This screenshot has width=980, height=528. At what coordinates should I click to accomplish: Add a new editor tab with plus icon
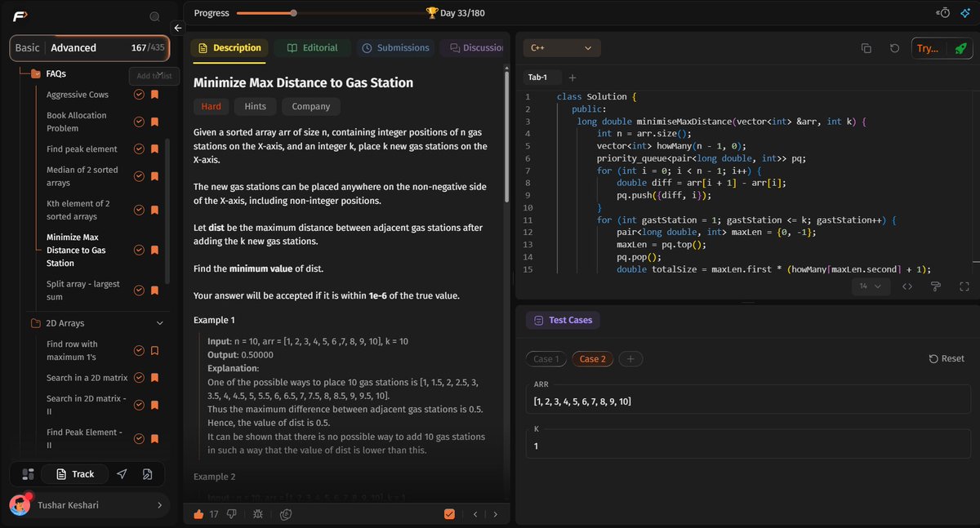point(572,78)
